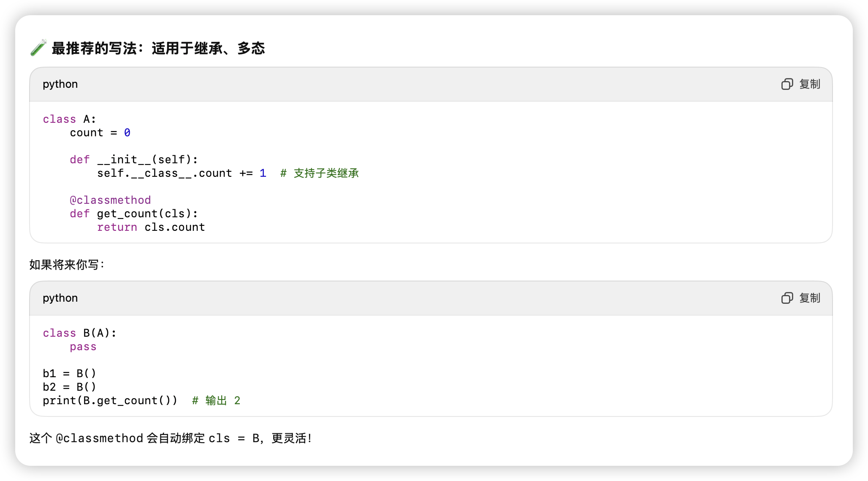868x481 pixels.
Task: Click the 'b2 = B()' line
Action: point(70,387)
